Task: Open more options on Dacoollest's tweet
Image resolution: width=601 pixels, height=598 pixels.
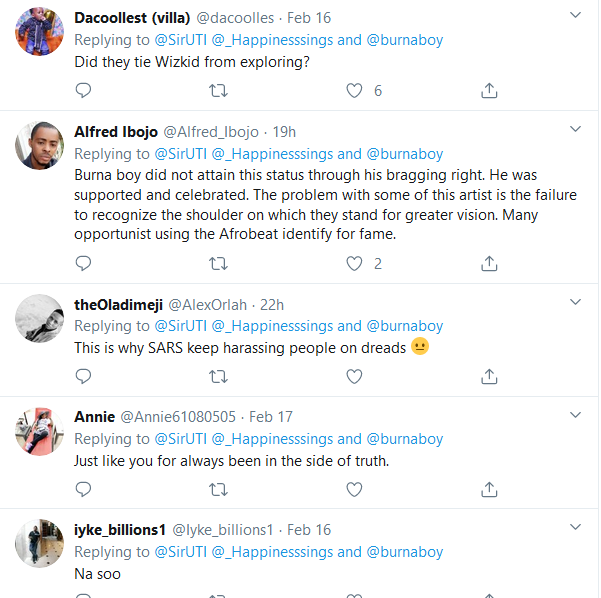Action: tap(576, 17)
